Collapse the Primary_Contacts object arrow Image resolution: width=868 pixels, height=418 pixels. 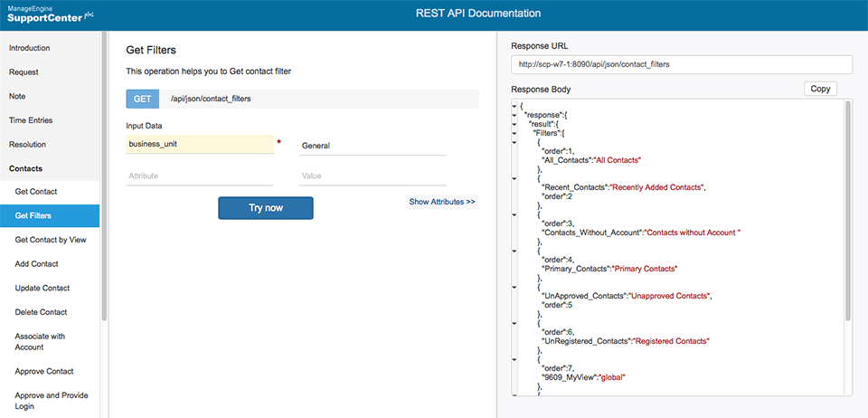click(x=514, y=250)
